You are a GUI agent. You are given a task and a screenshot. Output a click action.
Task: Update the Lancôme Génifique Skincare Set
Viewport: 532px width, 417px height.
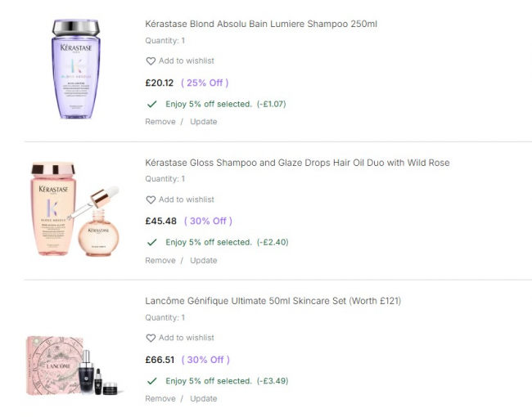click(x=204, y=399)
